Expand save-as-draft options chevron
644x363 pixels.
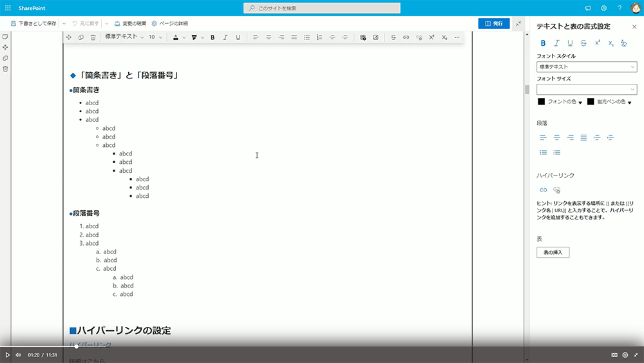(x=64, y=23)
